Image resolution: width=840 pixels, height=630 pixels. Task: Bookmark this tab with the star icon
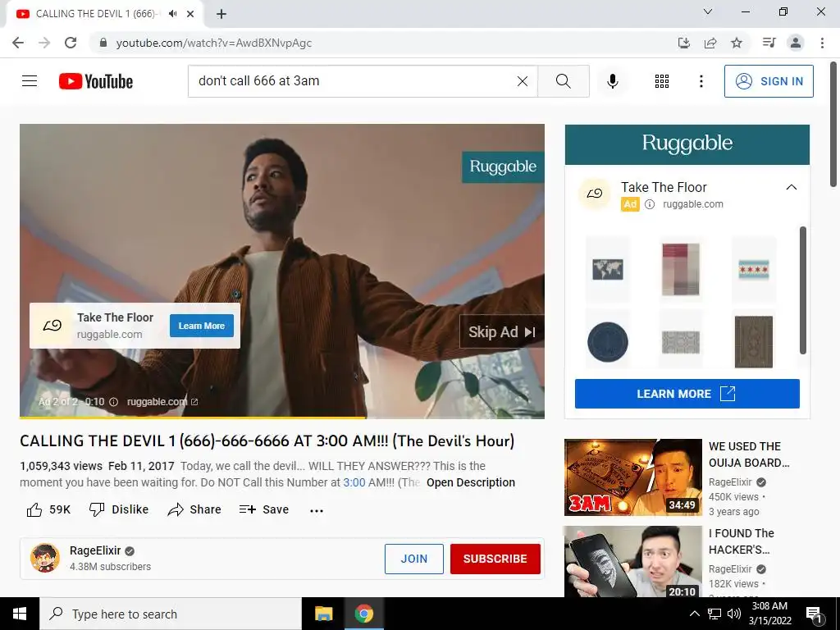[737, 43]
